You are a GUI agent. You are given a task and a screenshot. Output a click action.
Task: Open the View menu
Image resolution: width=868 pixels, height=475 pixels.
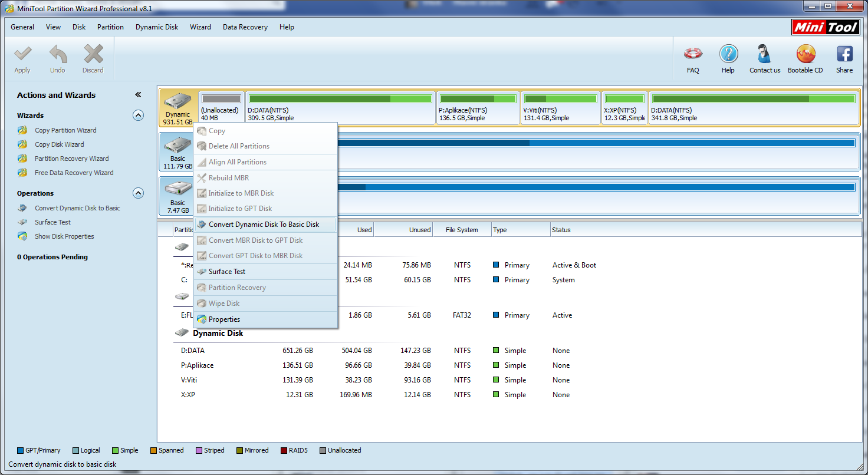coord(53,27)
